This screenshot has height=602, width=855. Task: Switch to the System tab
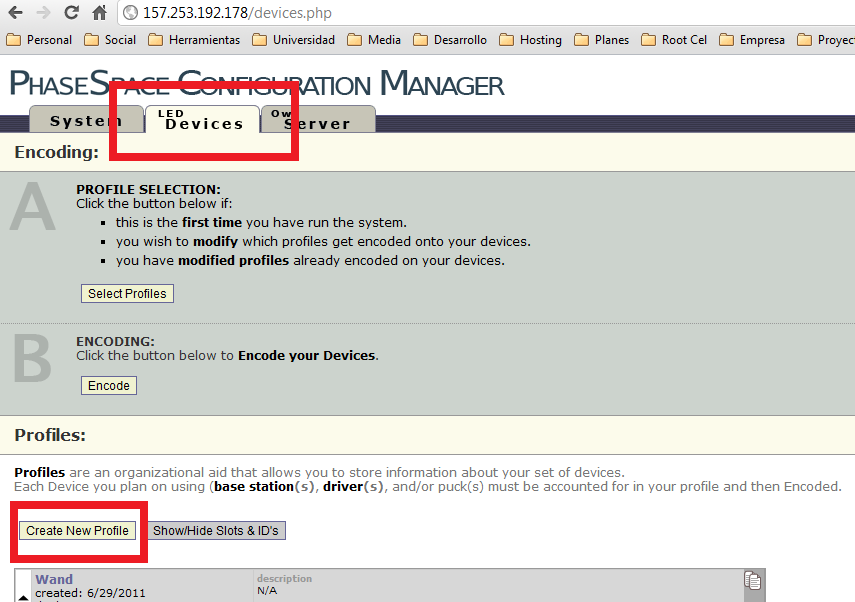[86, 119]
